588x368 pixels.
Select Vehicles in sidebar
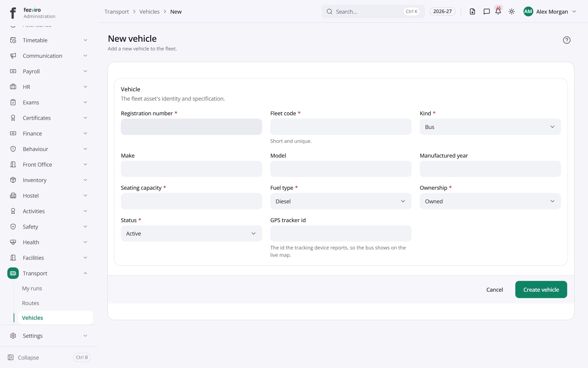tap(55, 318)
